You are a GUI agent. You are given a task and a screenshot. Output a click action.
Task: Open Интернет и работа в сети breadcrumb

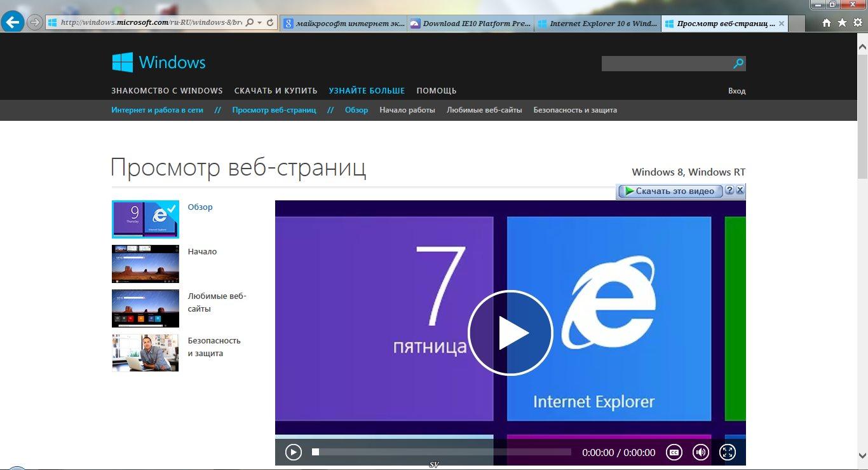[x=157, y=110]
